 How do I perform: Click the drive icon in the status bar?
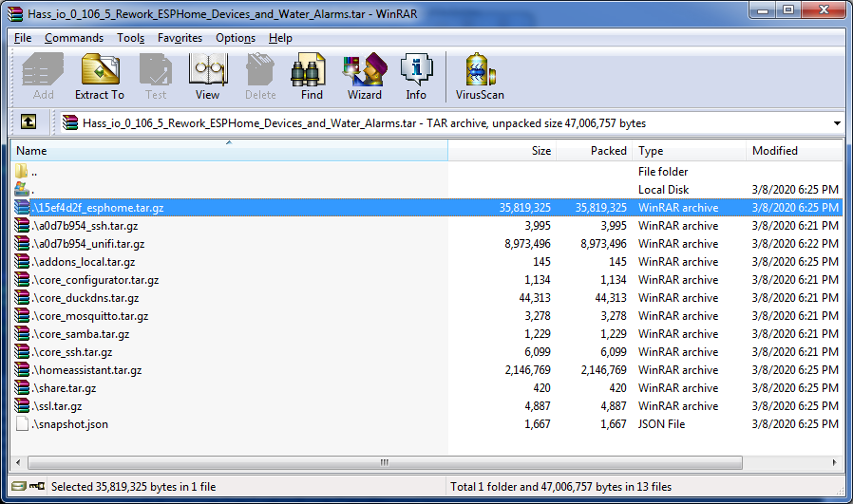point(18,486)
